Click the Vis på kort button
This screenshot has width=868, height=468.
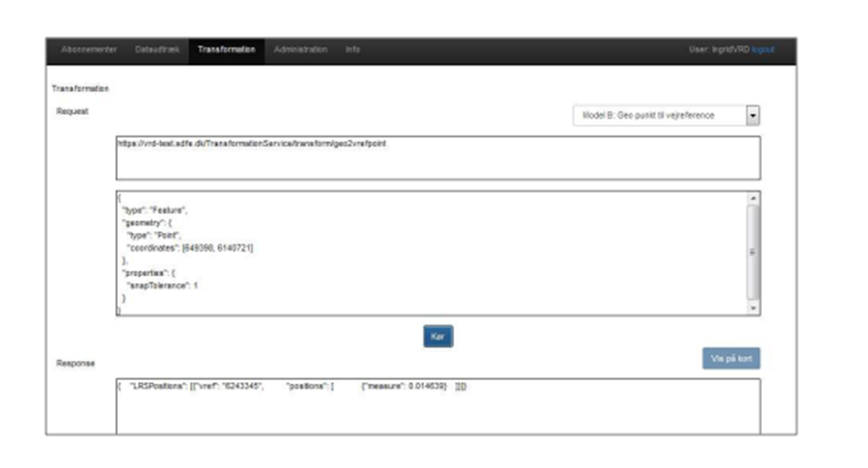(731, 360)
